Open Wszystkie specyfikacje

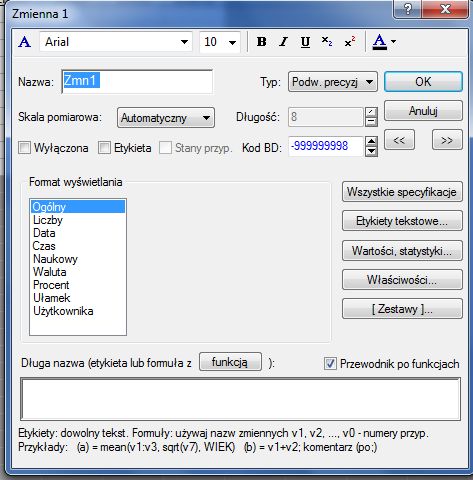tap(402, 192)
